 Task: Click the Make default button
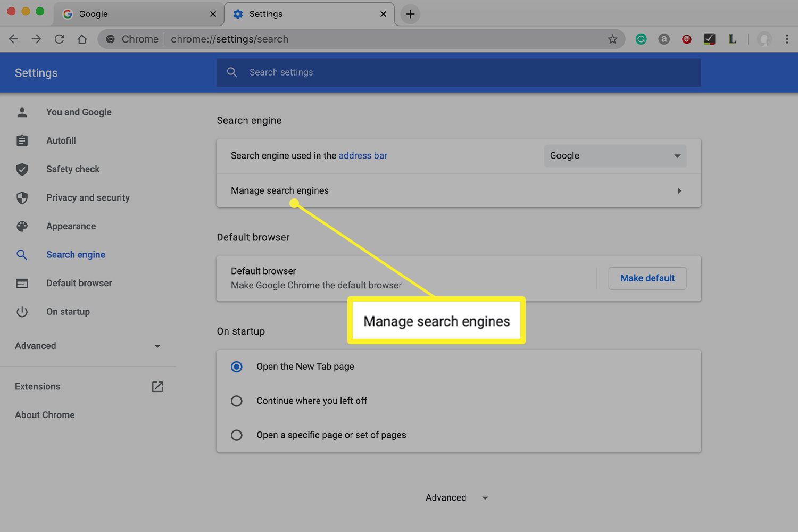click(647, 278)
